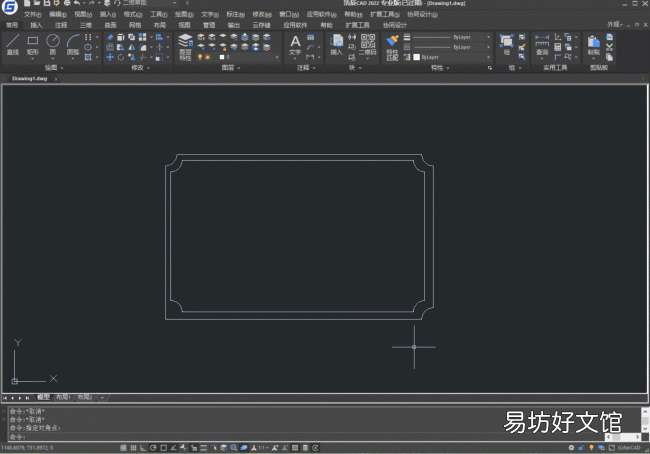Click the Match Properties (特性匹配) brush
Viewport: 650px width, 454px height.
tap(392, 47)
